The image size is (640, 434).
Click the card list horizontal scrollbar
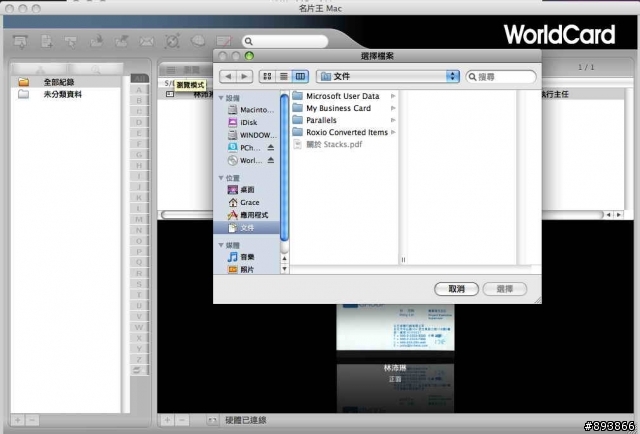382,215
